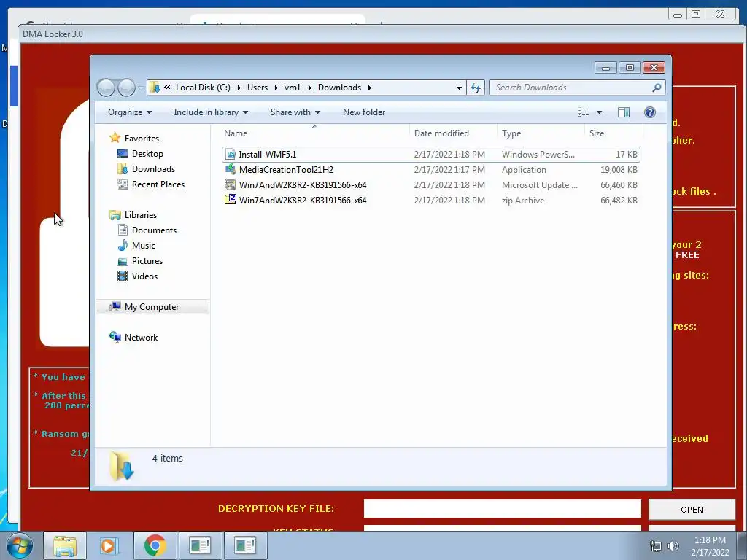
Task: Click the network status tray icon
Action: coord(656,546)
